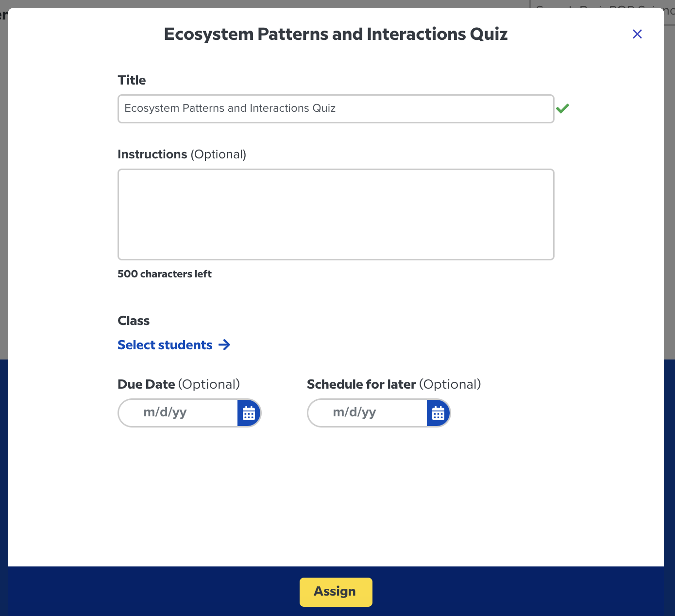Click the dialog heading Ecosystem Patterns and Interactions Quiz
This screenshot has height=616, width=675.
(336, 34)
